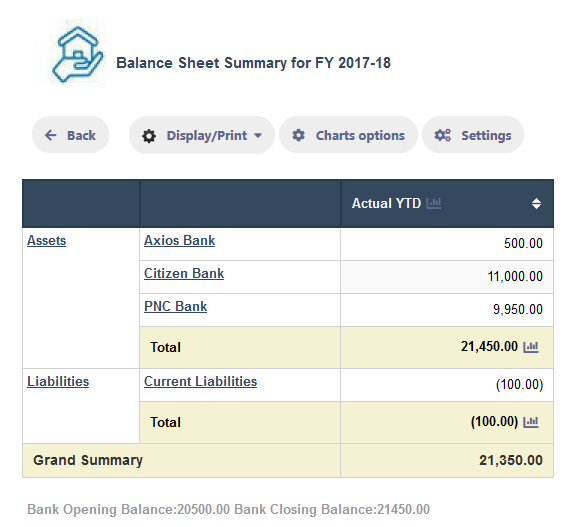The height and width of the screenshot is (527, 574).
Task: Open the Axios Bank account link
Action: (179, 240)
